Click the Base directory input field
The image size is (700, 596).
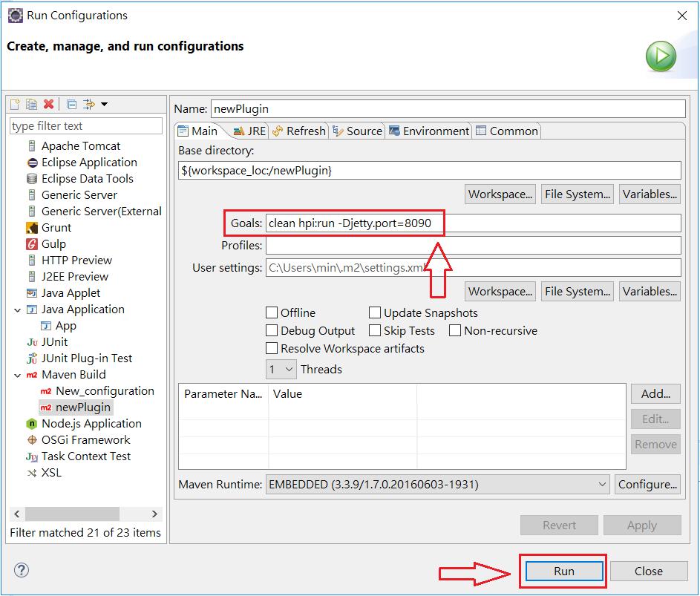coord(430,171)
